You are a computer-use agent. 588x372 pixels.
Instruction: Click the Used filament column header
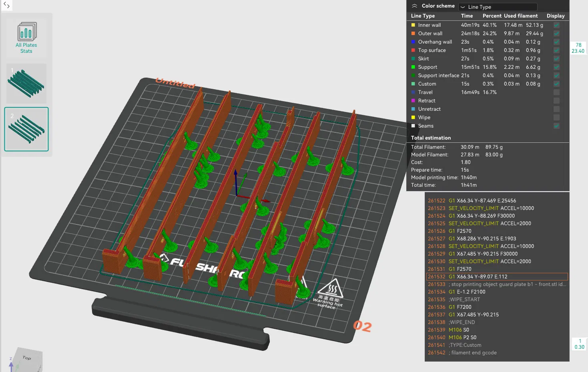click(x=521, y=16)
